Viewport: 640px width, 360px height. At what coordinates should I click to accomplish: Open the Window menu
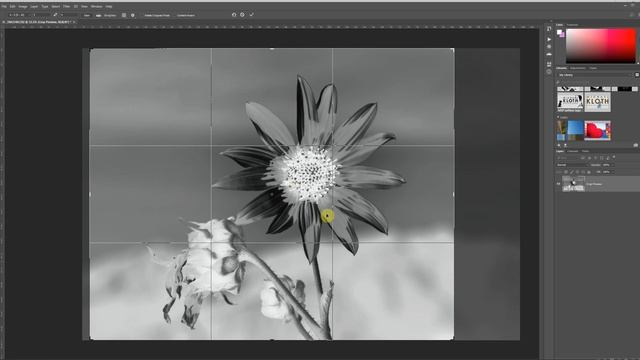[x=96, y=7]
